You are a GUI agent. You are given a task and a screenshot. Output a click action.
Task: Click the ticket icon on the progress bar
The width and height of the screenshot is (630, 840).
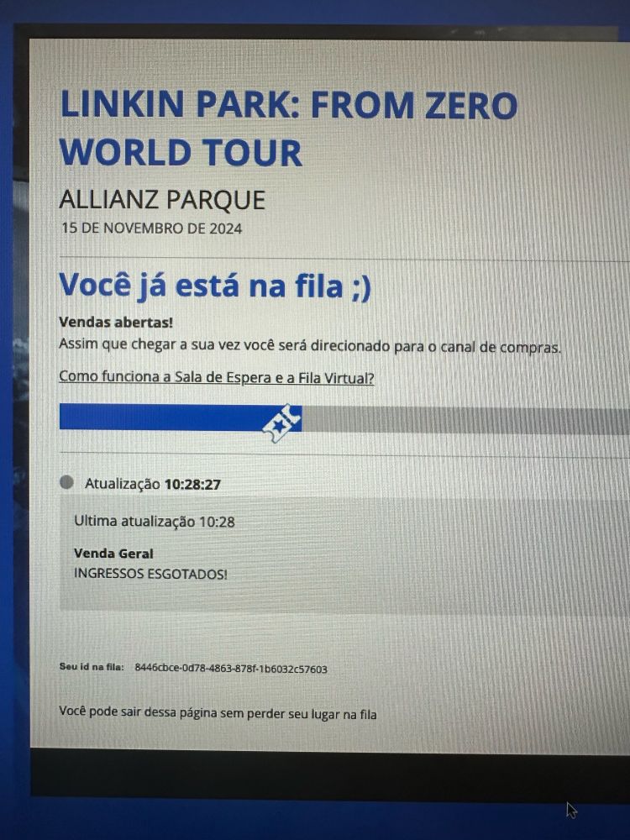tap(281, 423)
